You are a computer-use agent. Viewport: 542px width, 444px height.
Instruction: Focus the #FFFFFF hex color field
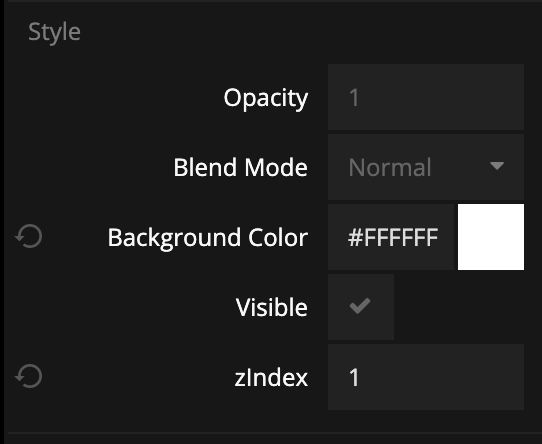pyautogui.click(x=391, y=237)
